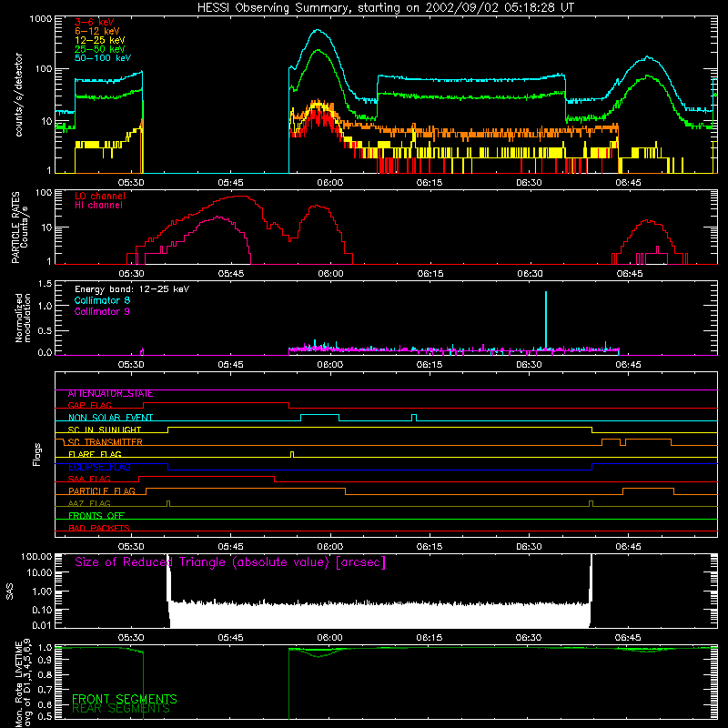Click the Flags panel axis title

coord(37,454)
